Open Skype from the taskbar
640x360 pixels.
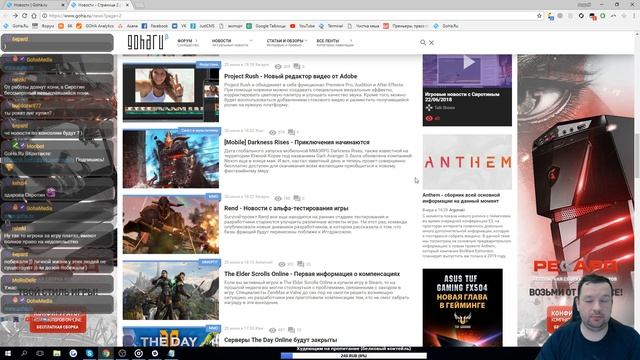[x=89, y=353]
